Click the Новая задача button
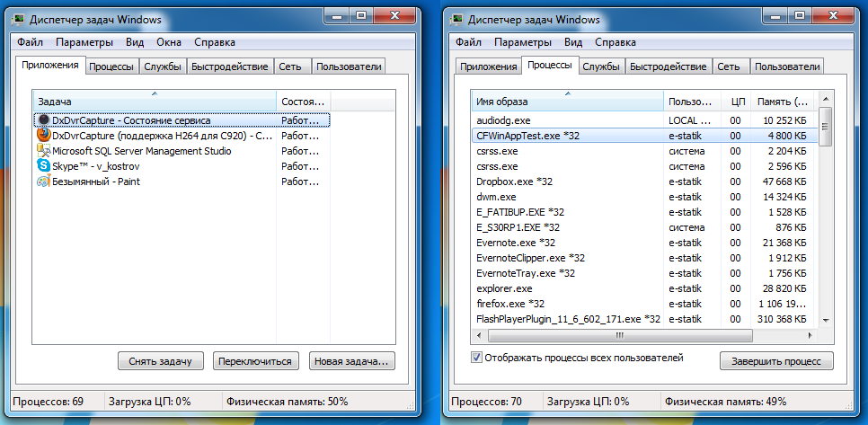 (x=352, y=361)
